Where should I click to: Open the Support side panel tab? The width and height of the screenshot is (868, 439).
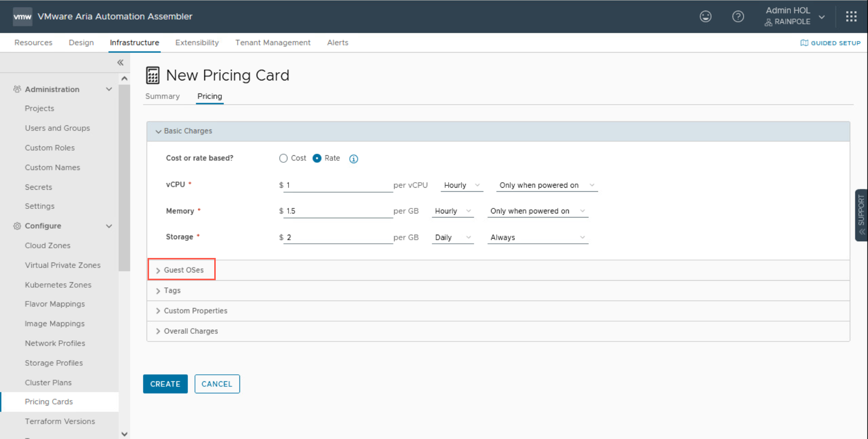[x=861, y=215]
